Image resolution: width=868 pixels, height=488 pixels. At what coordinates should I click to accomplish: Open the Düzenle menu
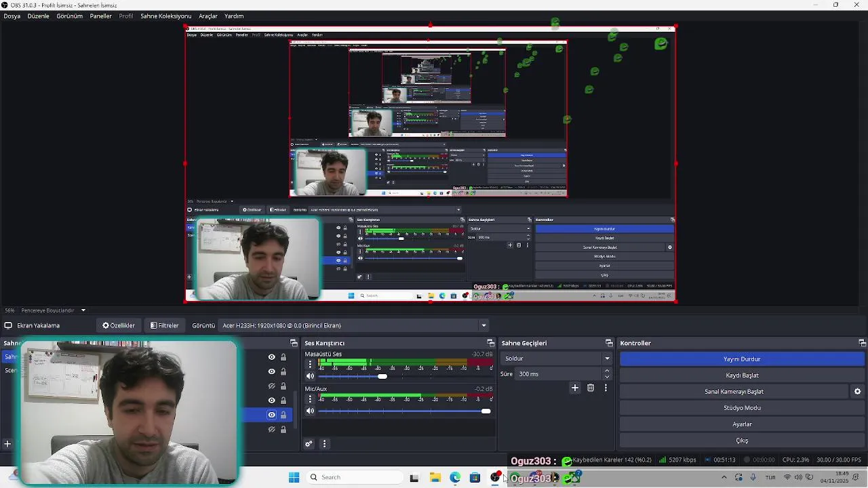[38, 16]
